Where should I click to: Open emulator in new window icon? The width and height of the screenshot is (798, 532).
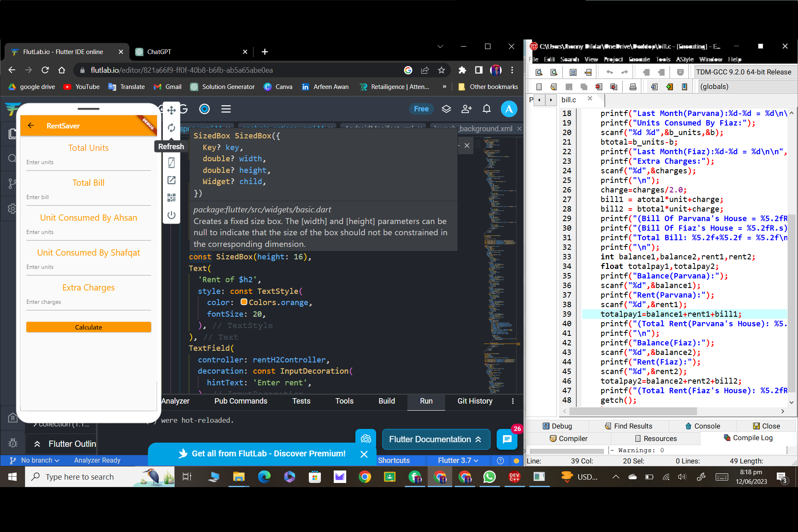171,180
